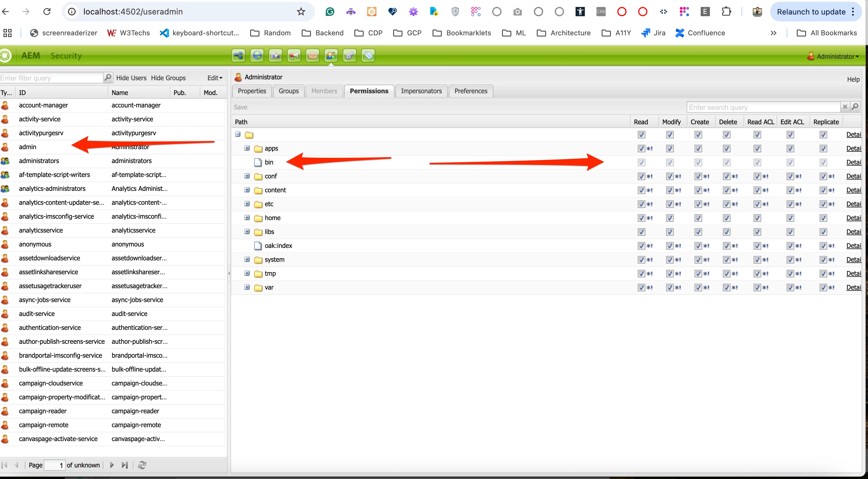Open Digital Assets camera icon
This screenshot has width=868, height=479.
[x=275, y=55]
